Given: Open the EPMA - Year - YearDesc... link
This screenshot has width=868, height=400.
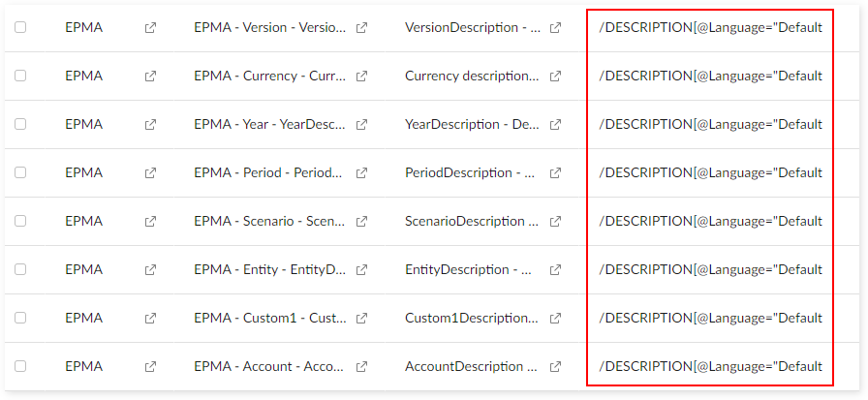Looking at the screenshot, I should click(269, 124).
